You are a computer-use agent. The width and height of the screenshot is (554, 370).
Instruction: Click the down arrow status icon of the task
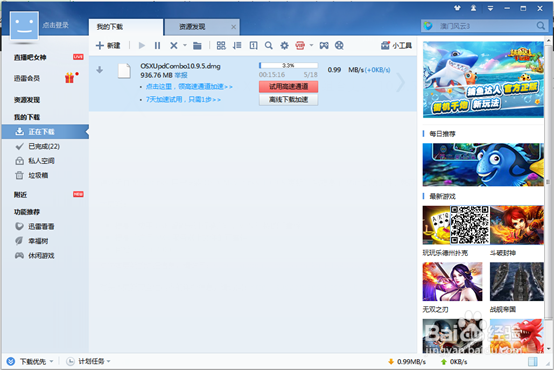click(100, 70)
